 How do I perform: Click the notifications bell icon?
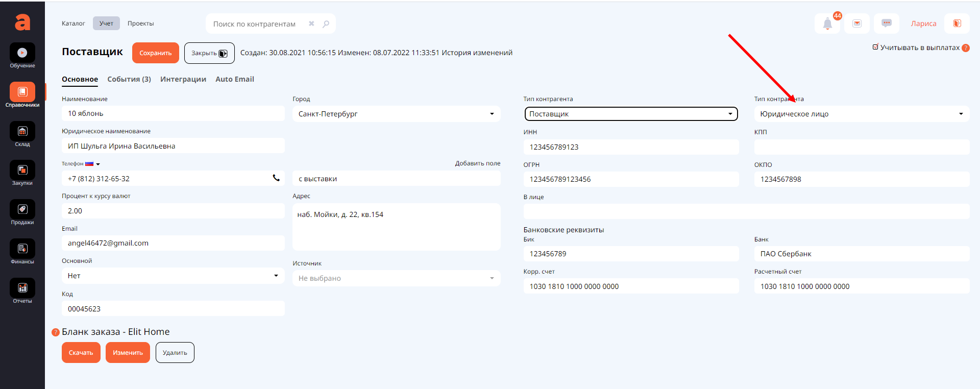pos(827,23)
